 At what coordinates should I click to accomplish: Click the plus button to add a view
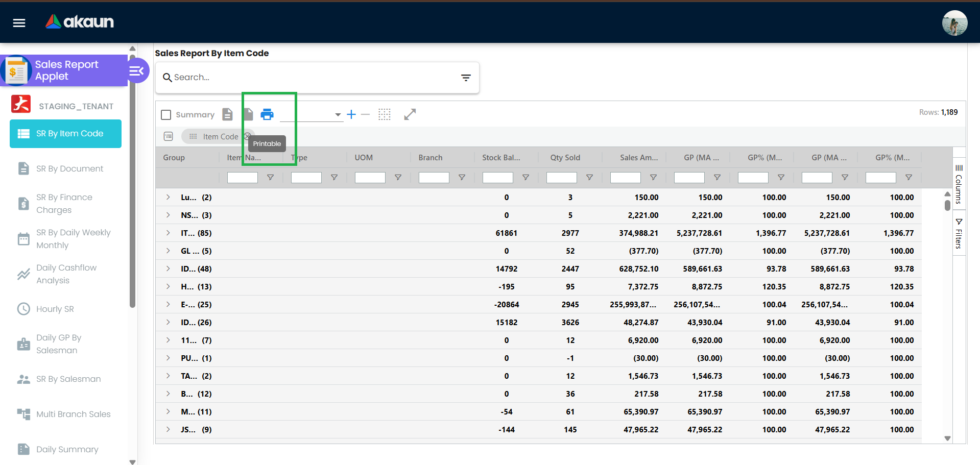point(351,114)
